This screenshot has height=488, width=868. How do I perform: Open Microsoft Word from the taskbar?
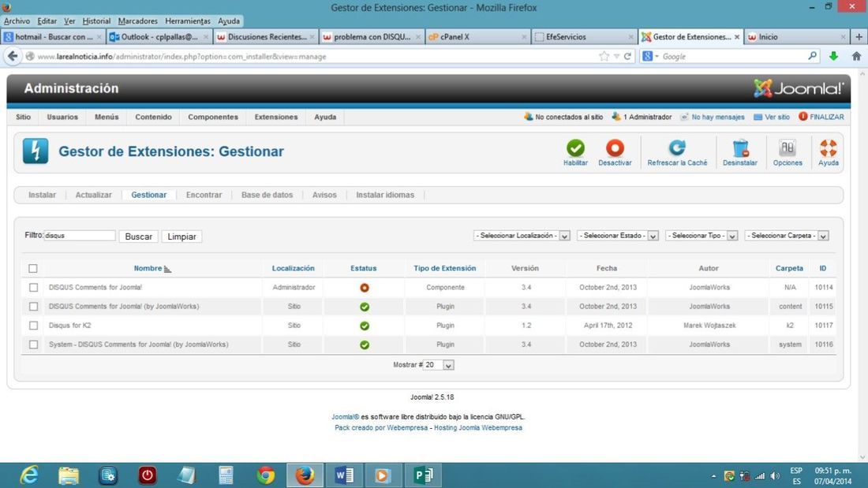tap(344, 475)
